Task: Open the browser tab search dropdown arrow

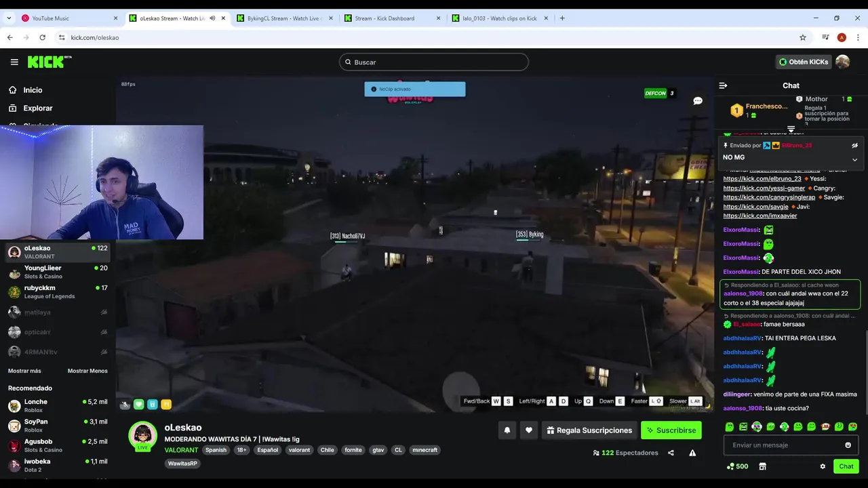Action: point(9,18)
